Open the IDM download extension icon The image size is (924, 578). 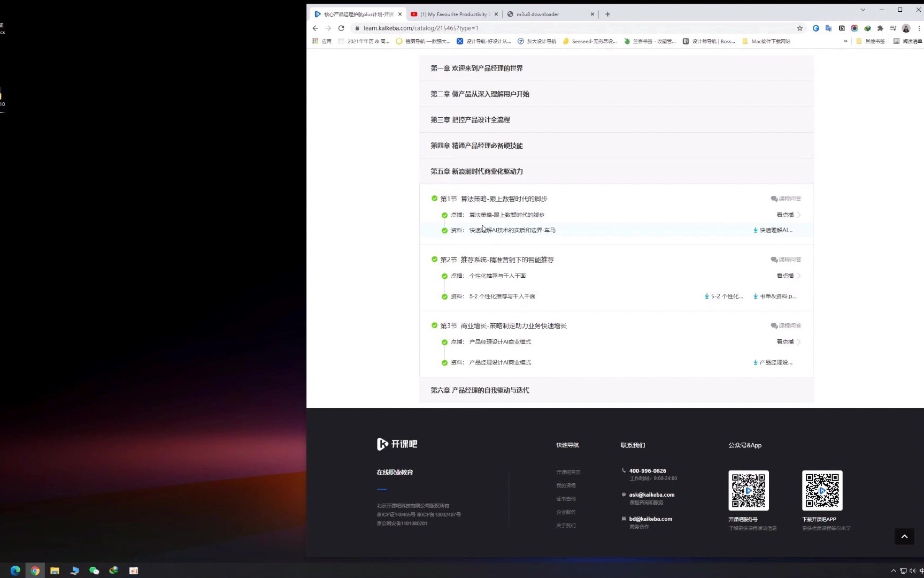pos(867,28)
